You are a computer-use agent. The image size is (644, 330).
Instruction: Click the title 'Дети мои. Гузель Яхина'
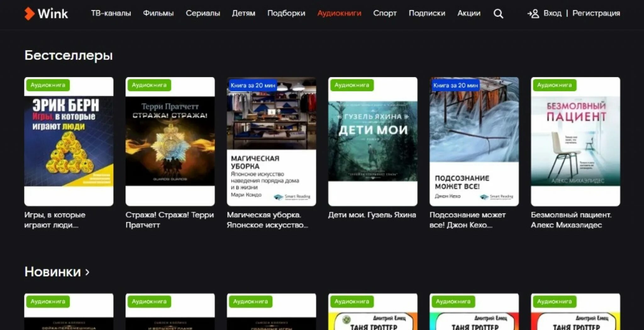coord(372,215)
